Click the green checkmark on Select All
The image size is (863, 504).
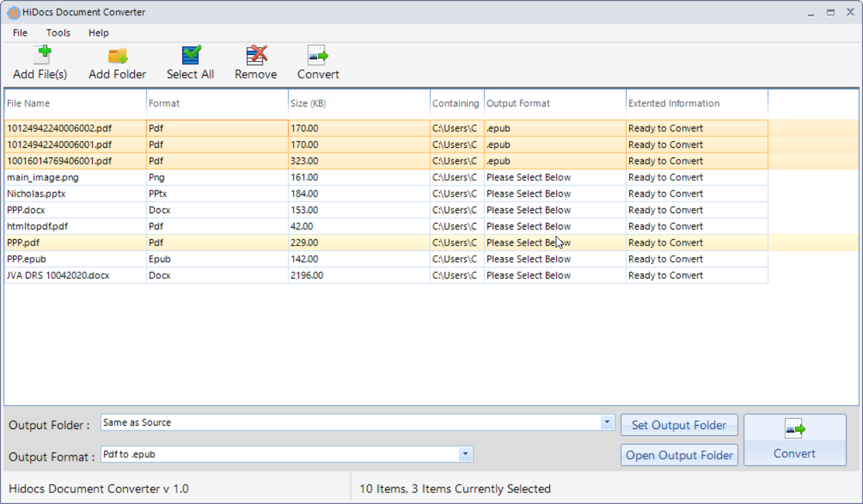tap(190, 52)
